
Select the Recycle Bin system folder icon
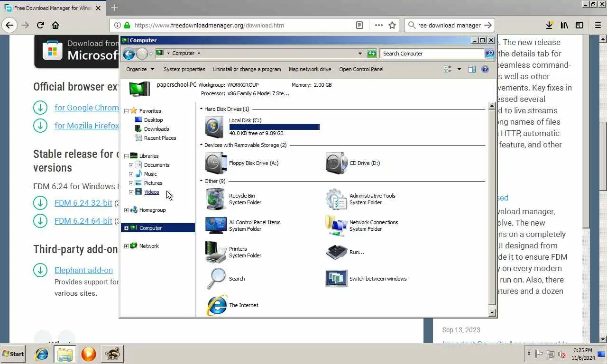click(x=215, y=199)
